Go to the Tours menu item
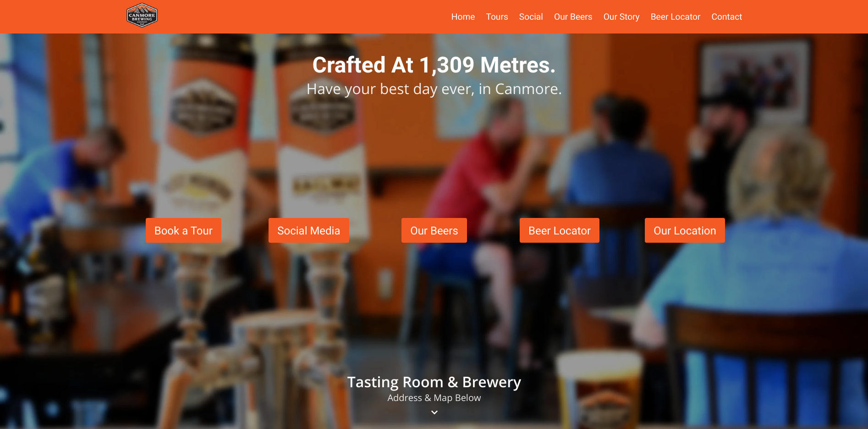The height and width of the screenshot is (429, 868). pyautogui.click(x=497, y=17)
